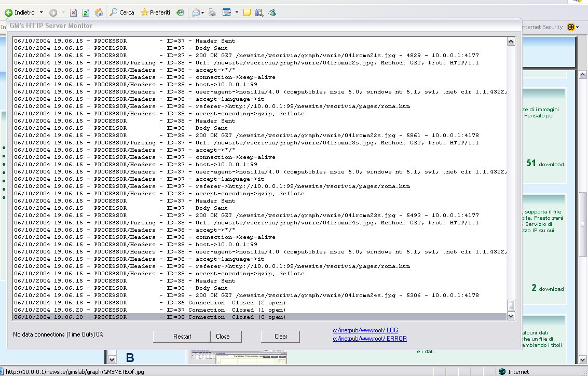Click the GM's HTTP Server Monitor title bar

click(x=264, y=25)
